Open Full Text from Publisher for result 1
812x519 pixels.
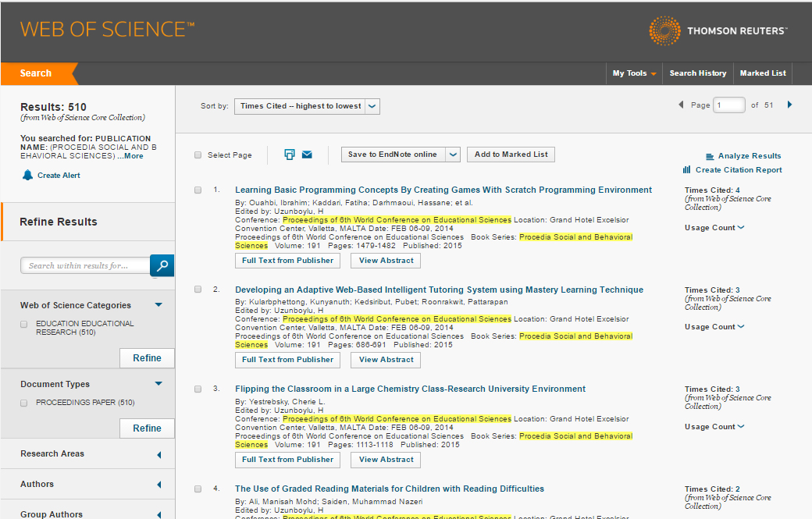click(287, 261)
